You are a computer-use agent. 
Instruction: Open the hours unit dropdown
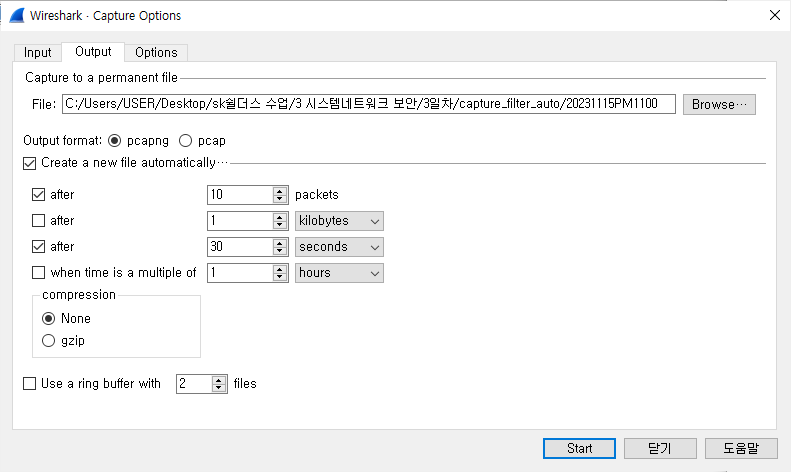(x=339, y=273)
